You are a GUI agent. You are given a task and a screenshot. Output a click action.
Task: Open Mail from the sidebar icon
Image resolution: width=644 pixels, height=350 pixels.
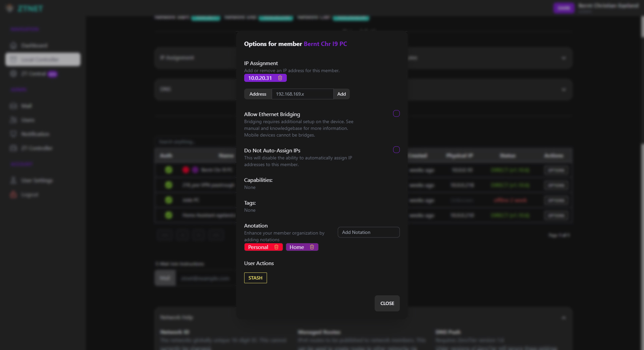pos(13,106)
